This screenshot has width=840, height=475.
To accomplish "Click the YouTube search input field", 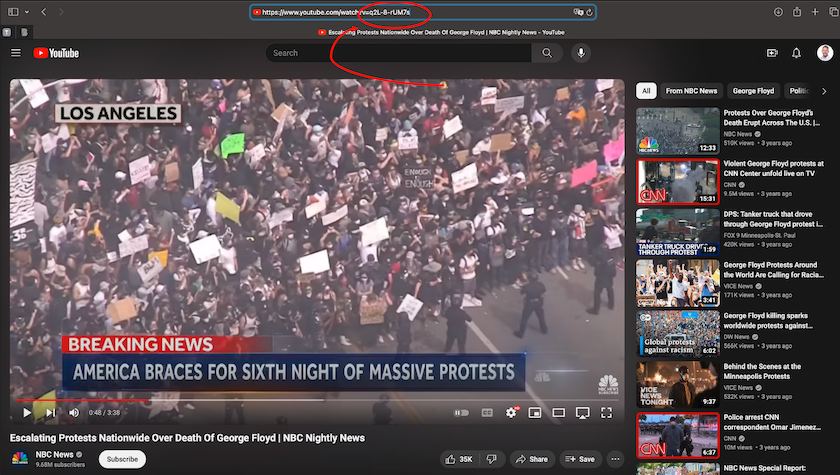I will pos(400,53).
